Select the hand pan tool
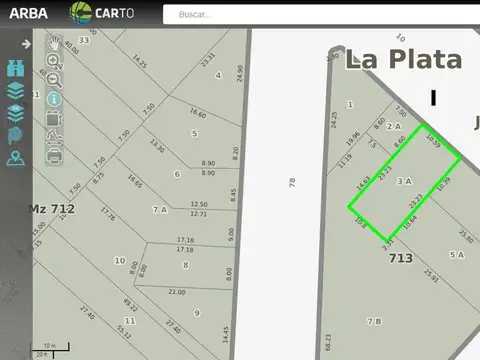Screen dimensions: 480x360 coord(54,43)
